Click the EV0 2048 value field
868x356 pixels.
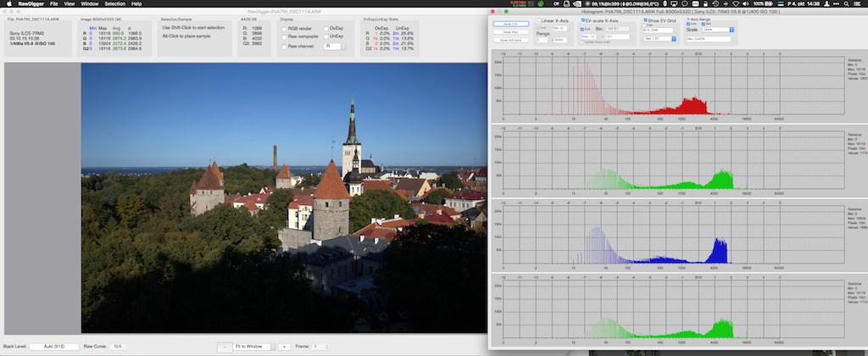[x=658, y=30]
